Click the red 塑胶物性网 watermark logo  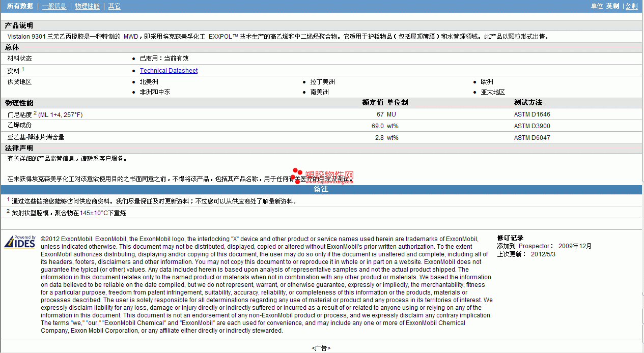[323, 176]
